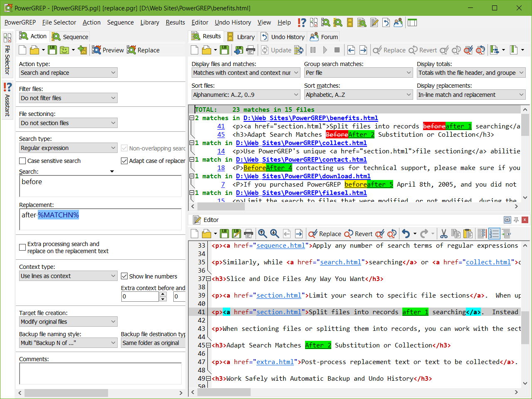Image resolution: width=532 pixels, height=399 pixels.
Task: Click the new action icon in Action panel
Action: [x=23, y=50]
